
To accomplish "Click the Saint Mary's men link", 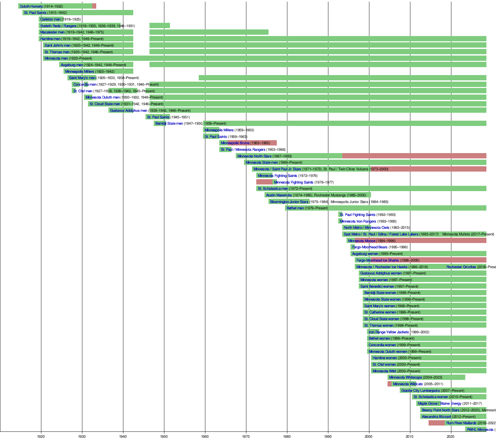I will (x=82, y=78).
